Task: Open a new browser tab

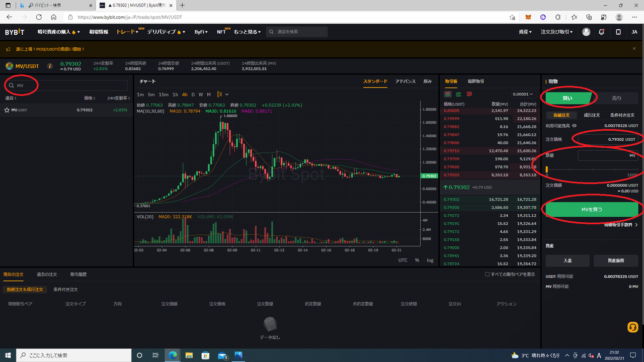Action: (182, 6)
